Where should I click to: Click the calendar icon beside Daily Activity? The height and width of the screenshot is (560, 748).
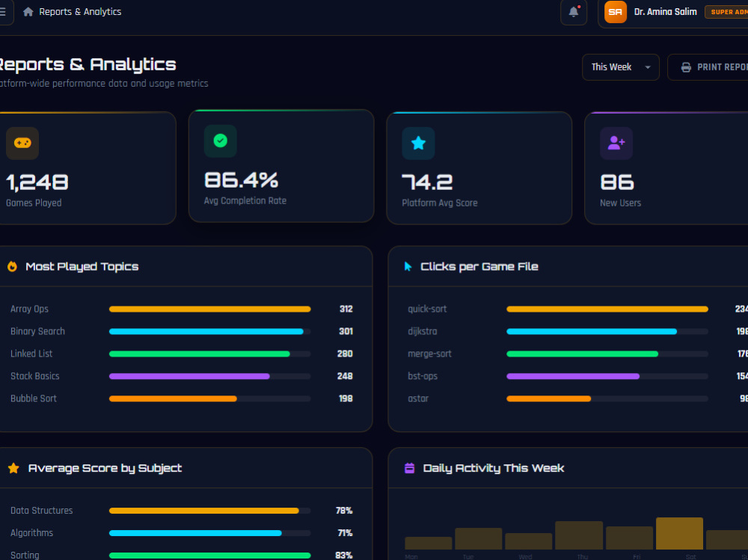click(410, 469)
